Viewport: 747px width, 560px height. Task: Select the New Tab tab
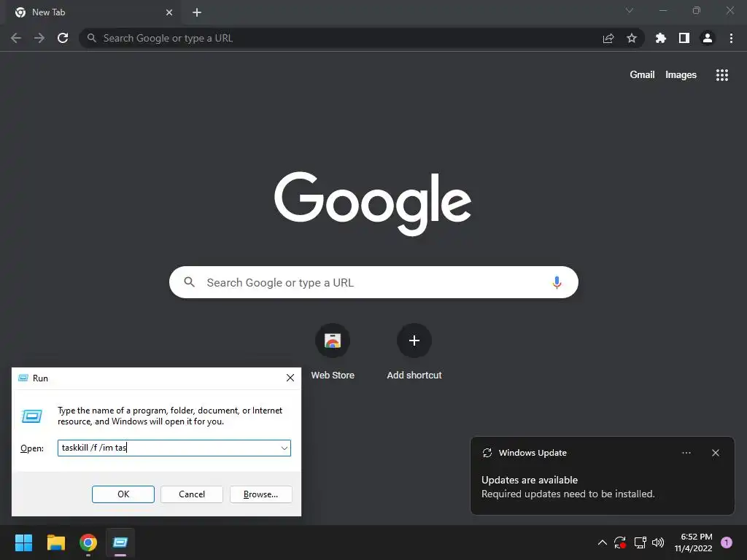(x=93, y=12)
